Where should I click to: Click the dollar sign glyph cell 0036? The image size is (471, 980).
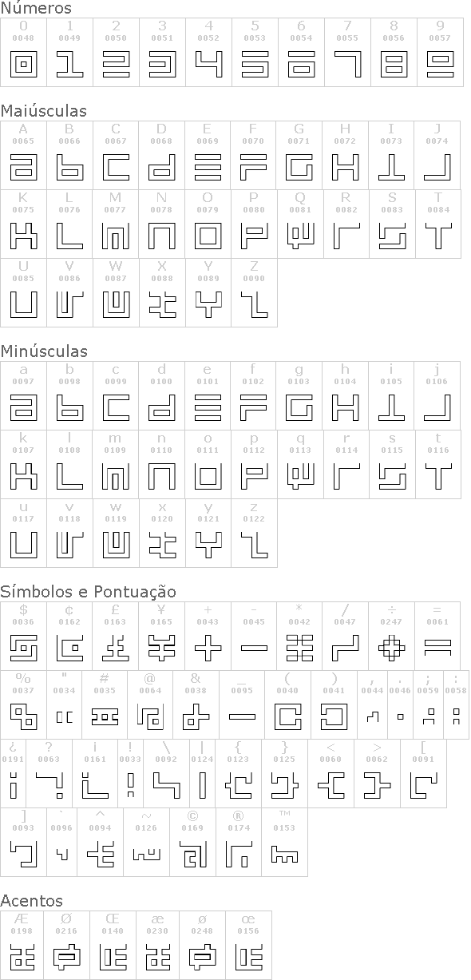tap(23, 636)
